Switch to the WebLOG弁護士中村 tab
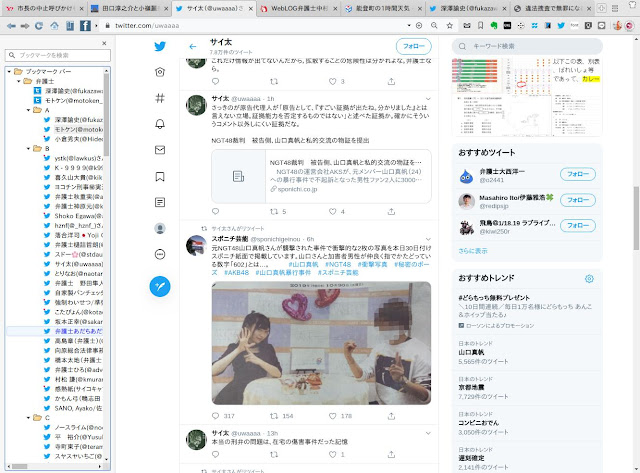This screenshot has width=640, height=473. pyautogui.click(x=299, y=9)
